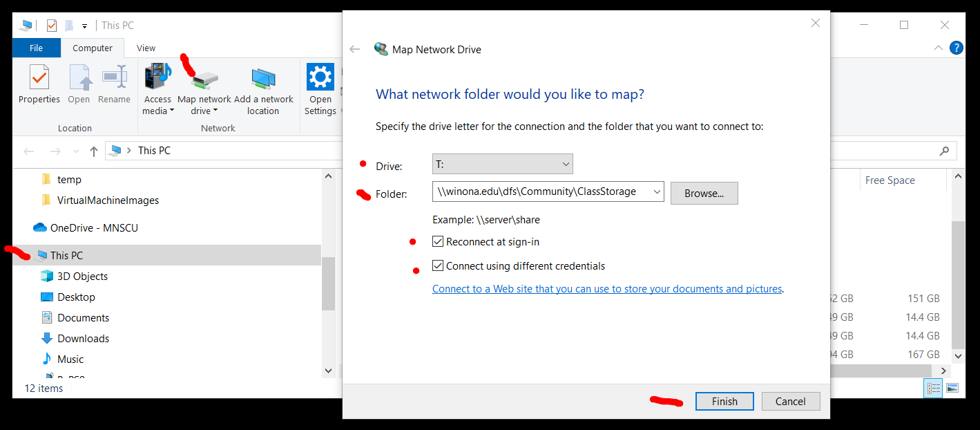Toggle Connect using different credentials checkbox
The height and width of the screenshot is (430, 980).
pos(438,265)
